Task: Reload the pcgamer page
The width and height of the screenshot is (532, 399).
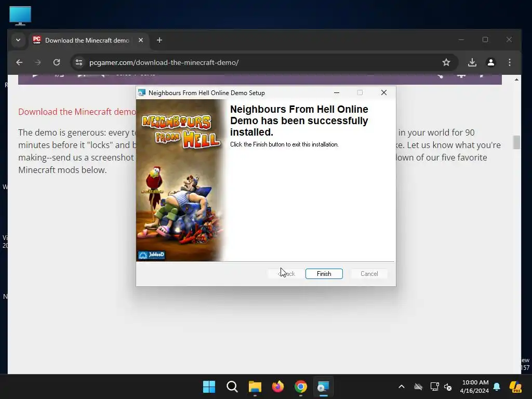Action: [x=57, y=62]
